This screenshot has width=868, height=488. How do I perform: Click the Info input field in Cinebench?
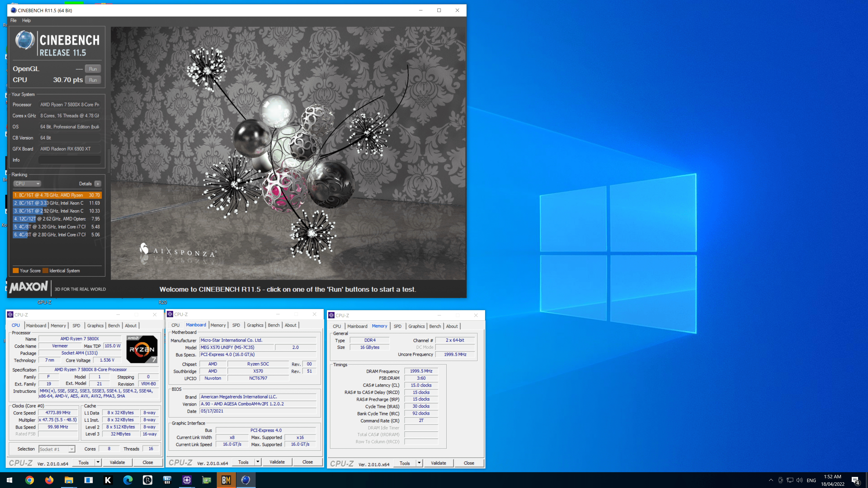69,160
